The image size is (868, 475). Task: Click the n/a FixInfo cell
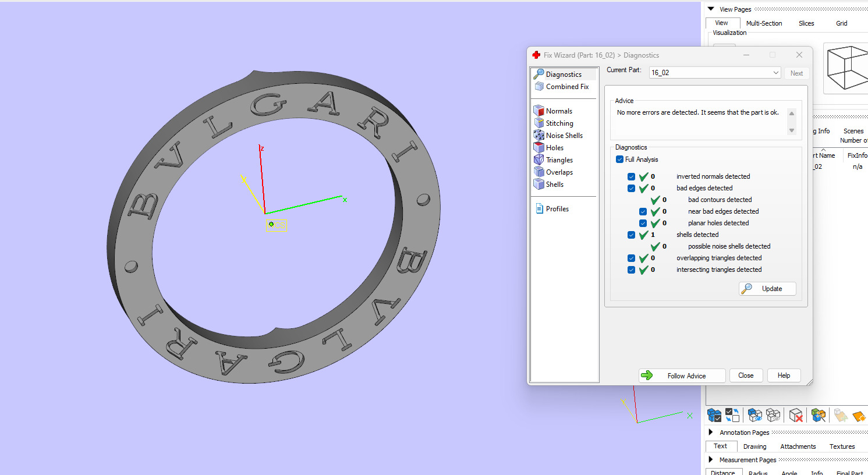(x=857, y=166)
